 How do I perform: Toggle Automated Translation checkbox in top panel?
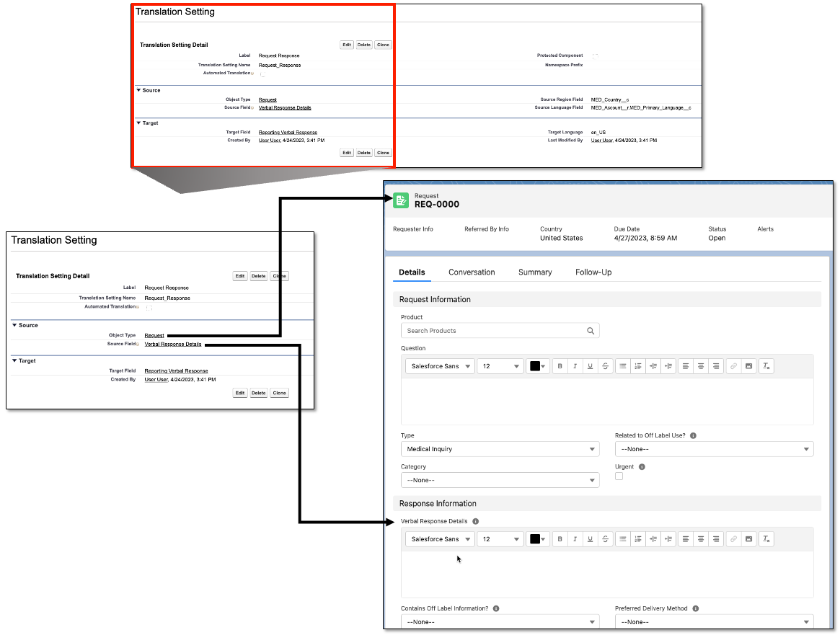pos(262,74)
